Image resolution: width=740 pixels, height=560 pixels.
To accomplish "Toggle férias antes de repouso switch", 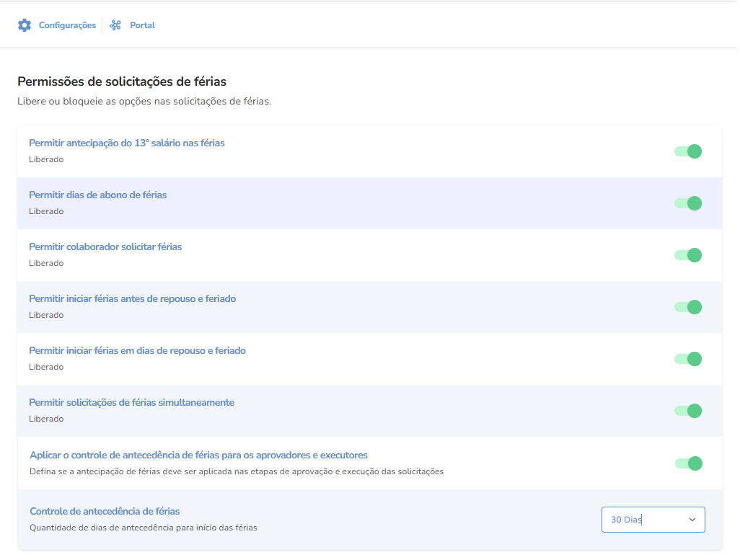I will (x=688, y=307).
